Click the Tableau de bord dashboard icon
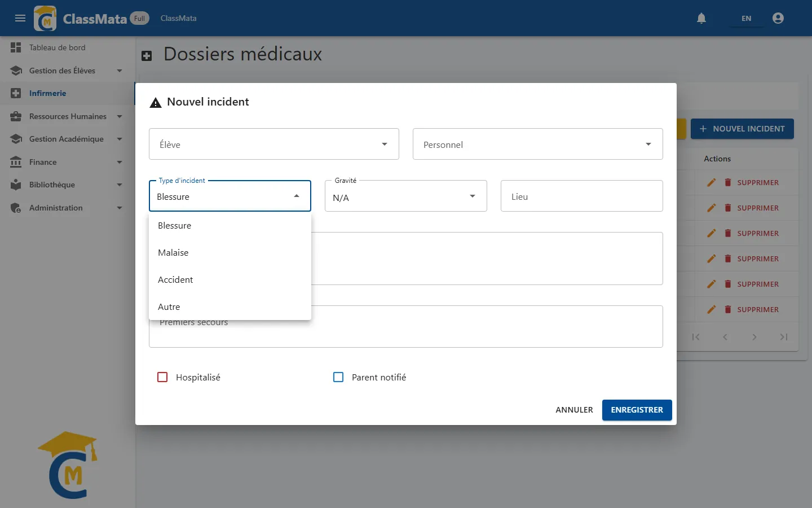Viewport: 812px width, 508px height. 16,47
